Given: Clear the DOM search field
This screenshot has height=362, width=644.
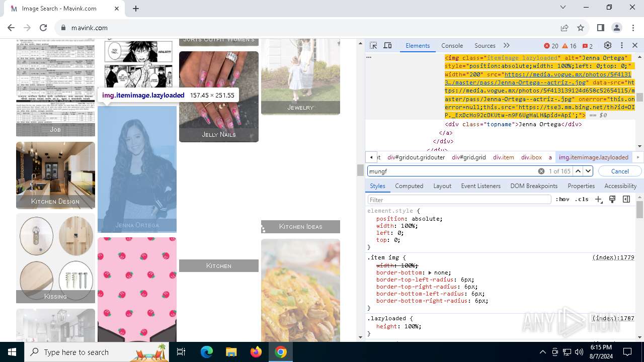Looking at the screenshot, I should pyautogui.click(x=541, y=171).
